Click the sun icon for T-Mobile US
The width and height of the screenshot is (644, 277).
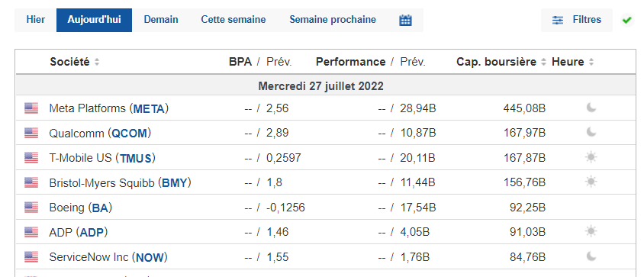click(591, 157)
